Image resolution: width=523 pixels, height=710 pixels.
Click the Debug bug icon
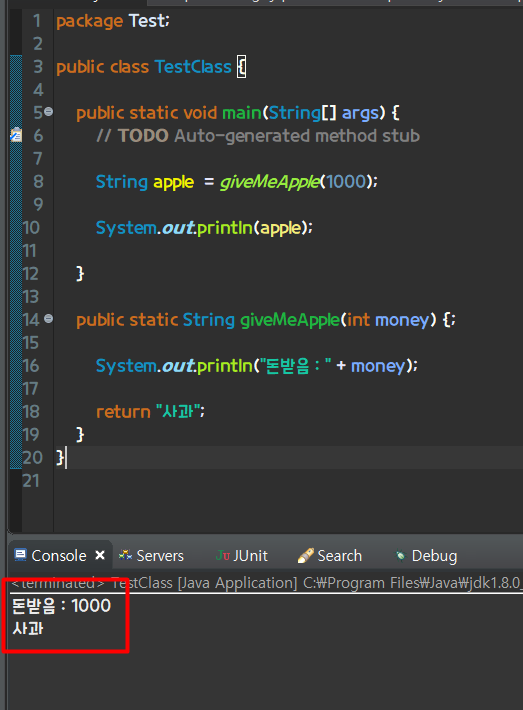[x=400, y=556]
